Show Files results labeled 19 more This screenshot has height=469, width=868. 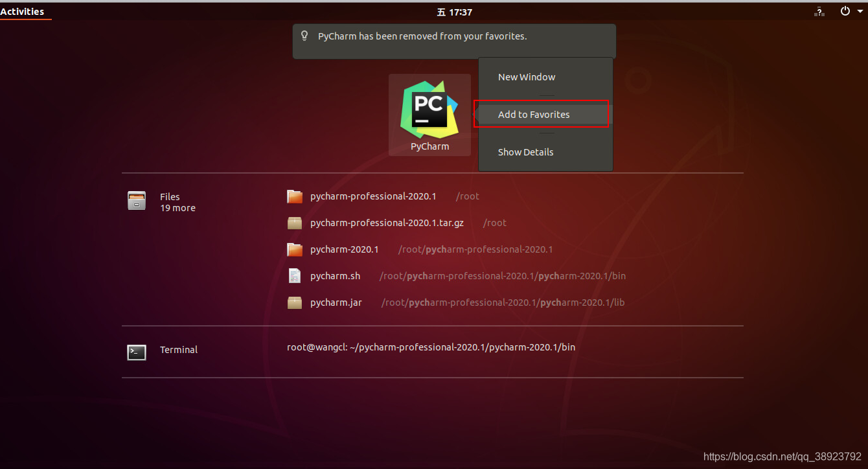177,208
